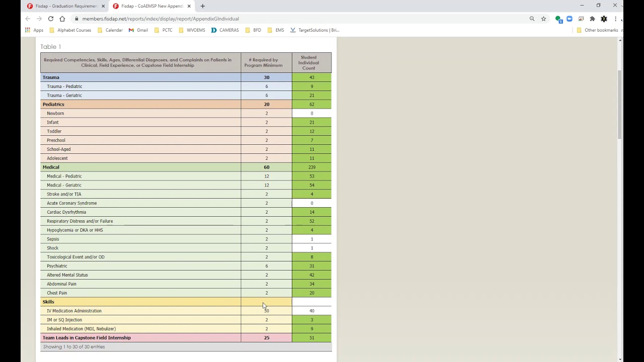This screenshot has width=644, height=362.
Task: Click the Preschool row label
Action: coord(56,140)
